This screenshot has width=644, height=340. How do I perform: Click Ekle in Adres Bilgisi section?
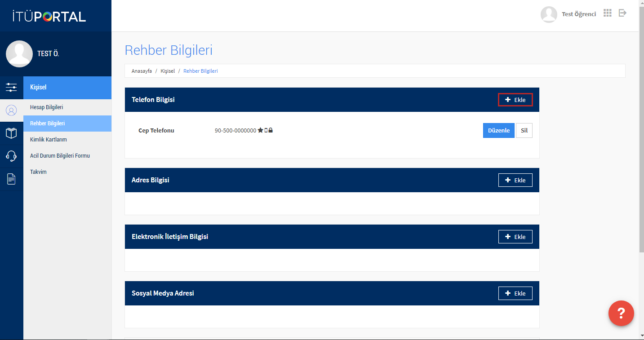[x=515, y=180]
